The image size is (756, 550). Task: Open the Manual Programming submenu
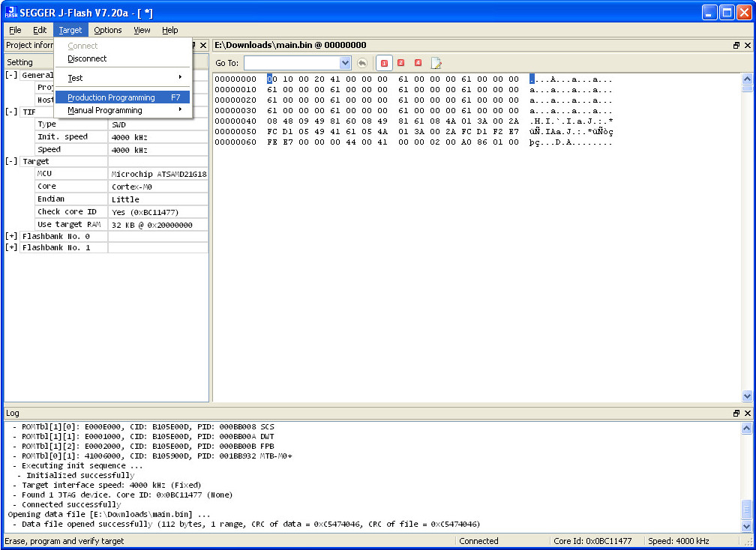pyautogui.click(x=123, y=110)
